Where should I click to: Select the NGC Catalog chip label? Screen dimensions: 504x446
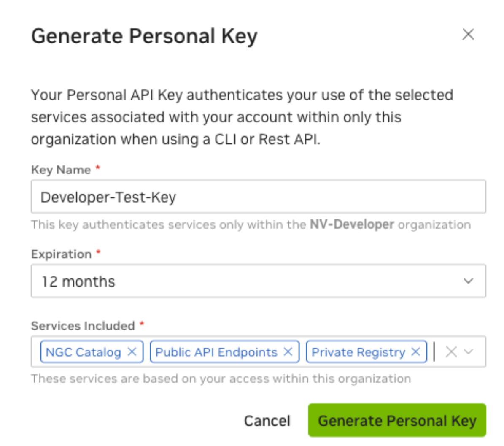[x=84, y=352]
